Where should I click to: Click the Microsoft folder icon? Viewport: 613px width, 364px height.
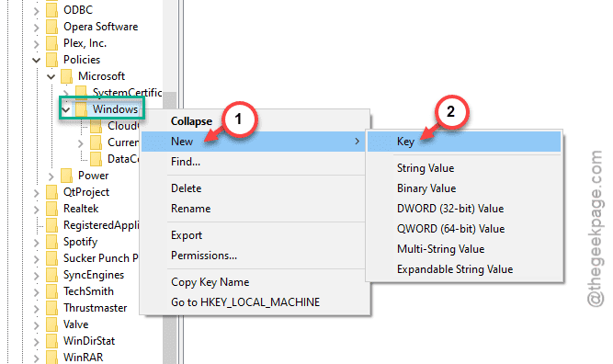point(66,76)
